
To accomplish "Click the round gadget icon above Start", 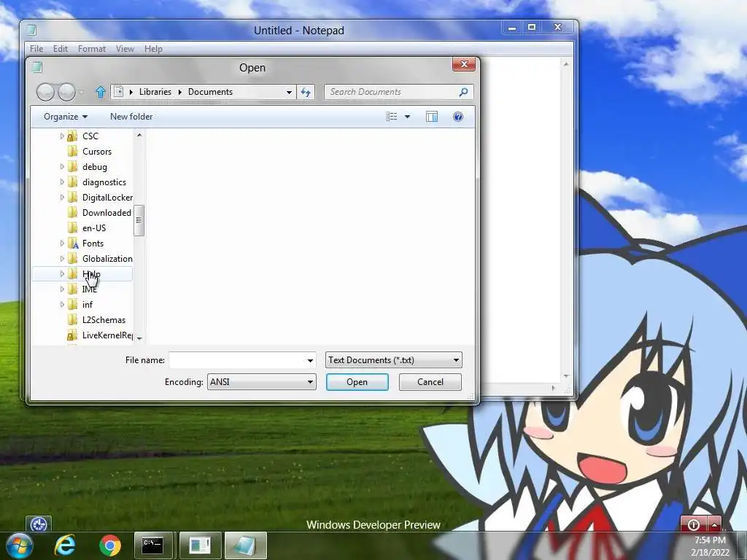I will click(x=39, y=524).
